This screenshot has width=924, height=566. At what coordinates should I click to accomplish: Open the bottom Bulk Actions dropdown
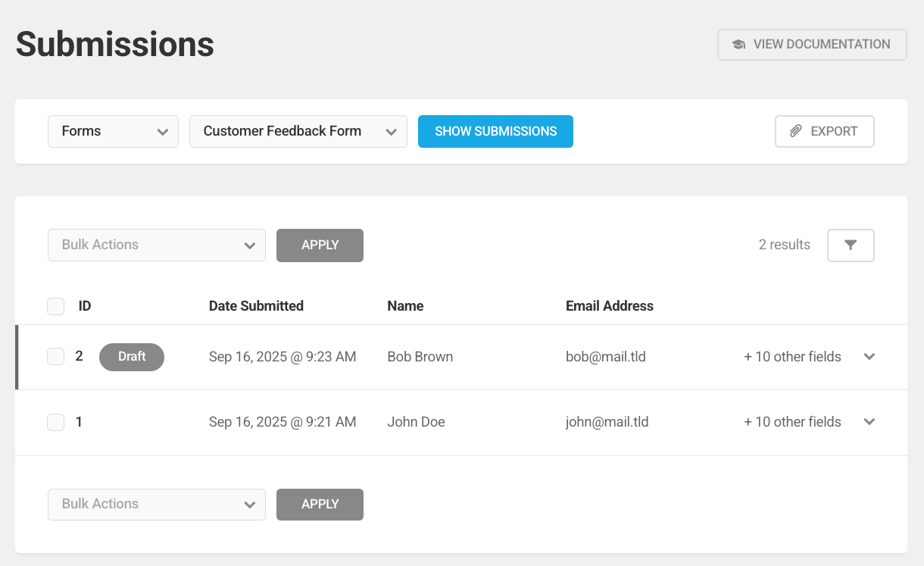(x=156, y=505)
